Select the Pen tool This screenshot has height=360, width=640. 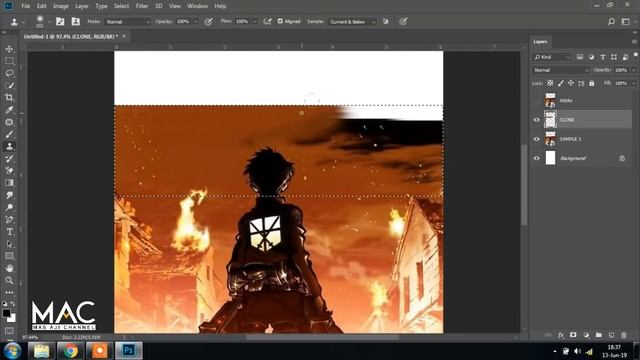point(9,220)
